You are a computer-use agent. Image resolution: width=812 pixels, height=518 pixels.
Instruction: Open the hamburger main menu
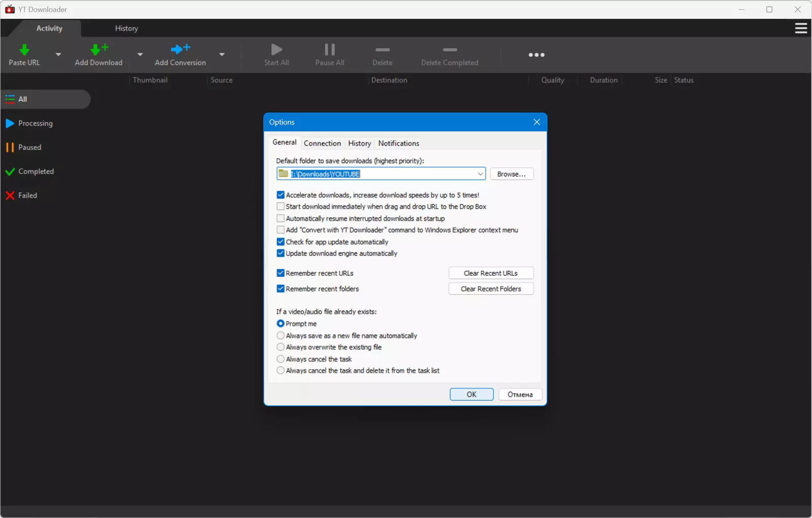[801, 28]
